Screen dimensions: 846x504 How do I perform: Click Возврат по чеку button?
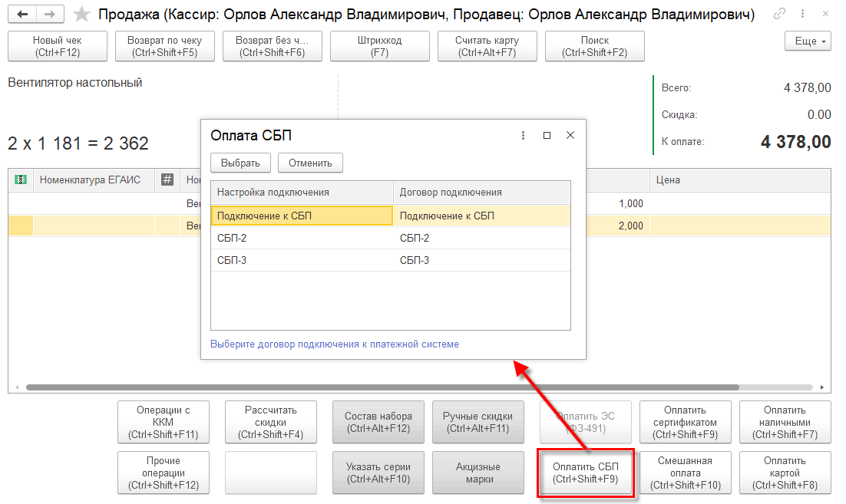point(164,46)
